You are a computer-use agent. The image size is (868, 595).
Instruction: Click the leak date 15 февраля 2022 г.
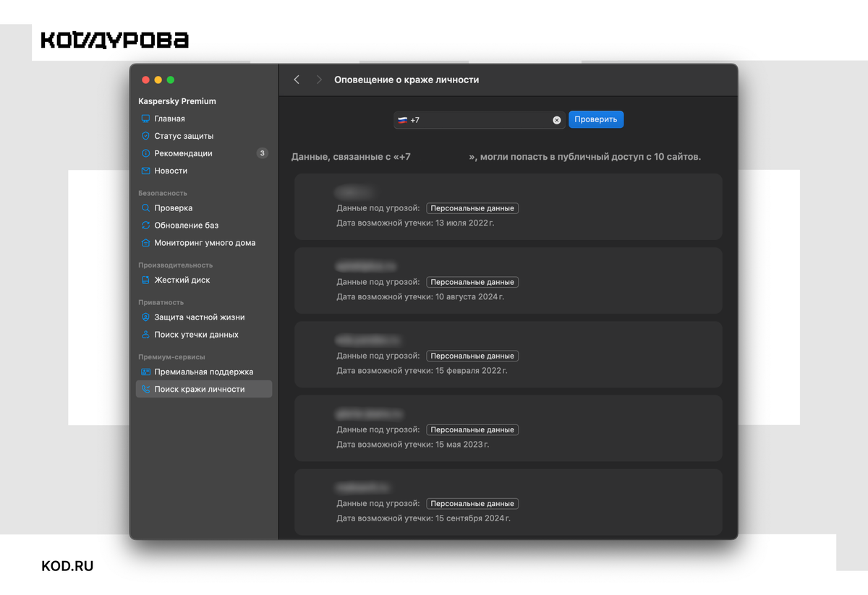471,371
